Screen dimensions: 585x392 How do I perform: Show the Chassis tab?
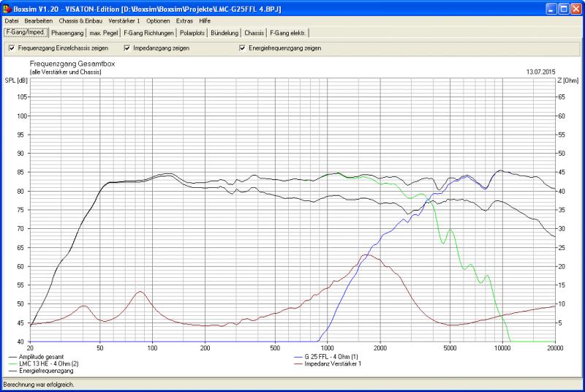coord(254,33)
